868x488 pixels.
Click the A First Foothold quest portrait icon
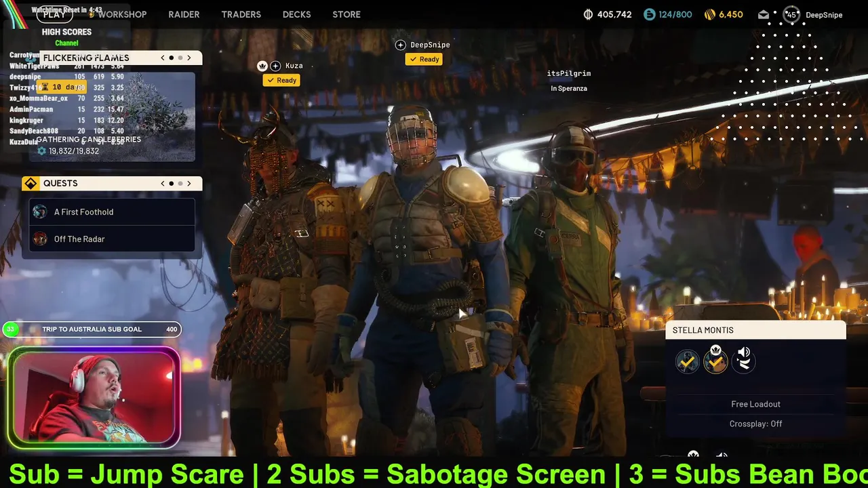(x=40, y=211)
